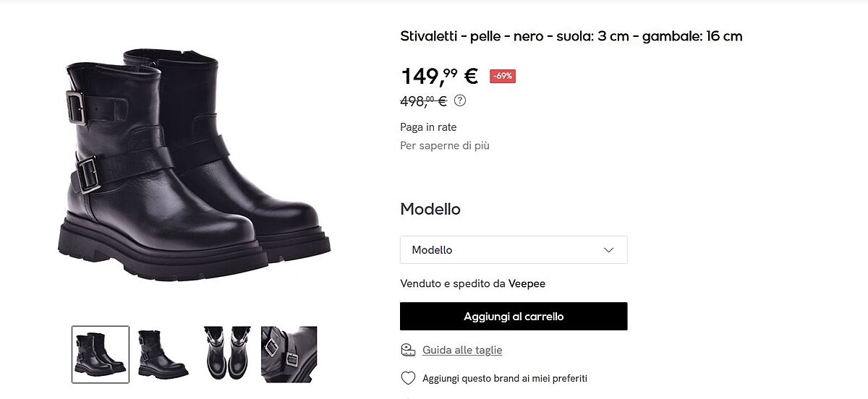The image size is (868, 399).
Task: Click the Stivaletti product title
Action: [571, 36]
